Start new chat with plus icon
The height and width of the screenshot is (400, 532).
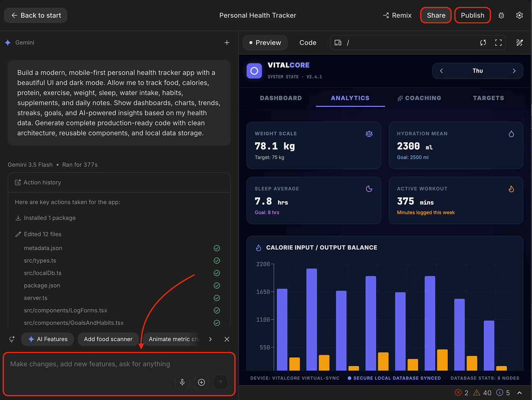tap(227, 43)
